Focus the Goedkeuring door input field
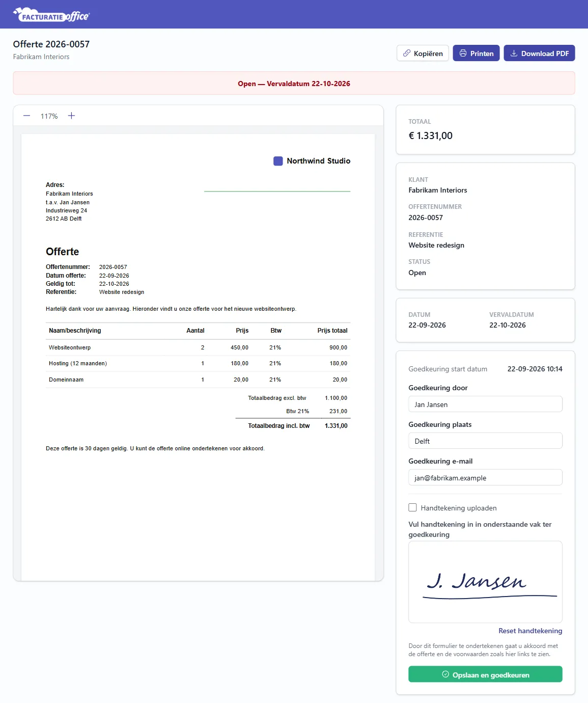The width and height of the screenshot is (588, 703). [x=485, y=404]
